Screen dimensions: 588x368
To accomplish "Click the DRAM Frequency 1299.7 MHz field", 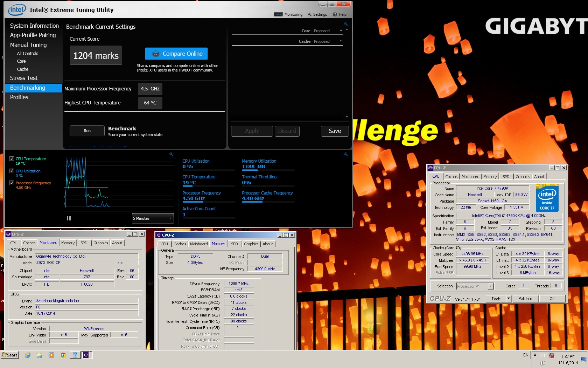I will click(x=239, y=284).
